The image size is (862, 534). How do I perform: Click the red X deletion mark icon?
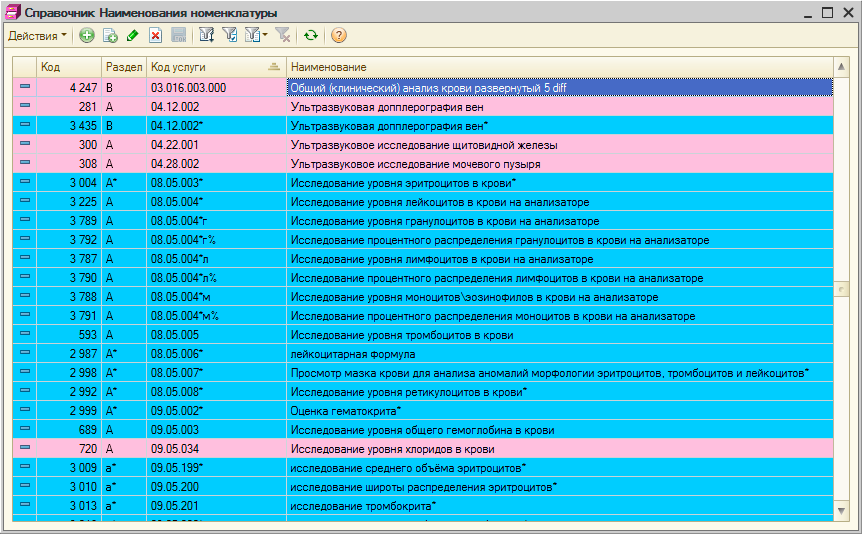click(155, 36)
